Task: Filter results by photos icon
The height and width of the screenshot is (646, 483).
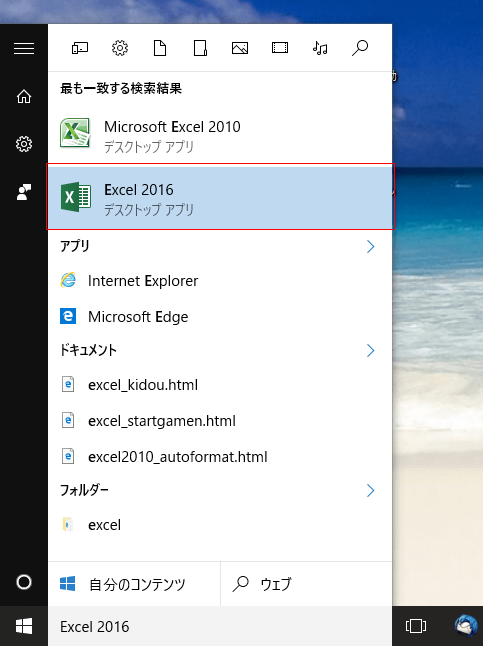Action: click(240, 48)
